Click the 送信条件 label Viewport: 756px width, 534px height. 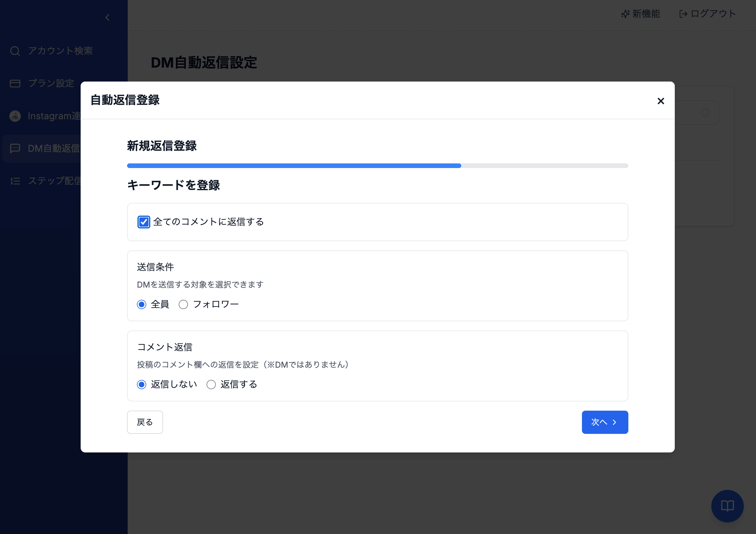(x=155, y=267)
